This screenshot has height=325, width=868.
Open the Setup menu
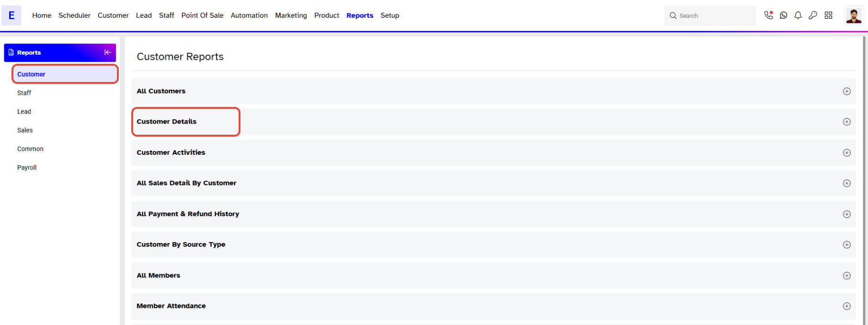(390, 15)
